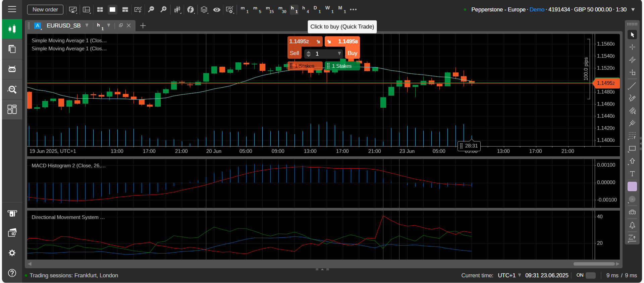Viewport: 644px width, 283px height.
Task: Click the 1.14952 sell price box
Action: pyautogui.click(x=305, y=41)
